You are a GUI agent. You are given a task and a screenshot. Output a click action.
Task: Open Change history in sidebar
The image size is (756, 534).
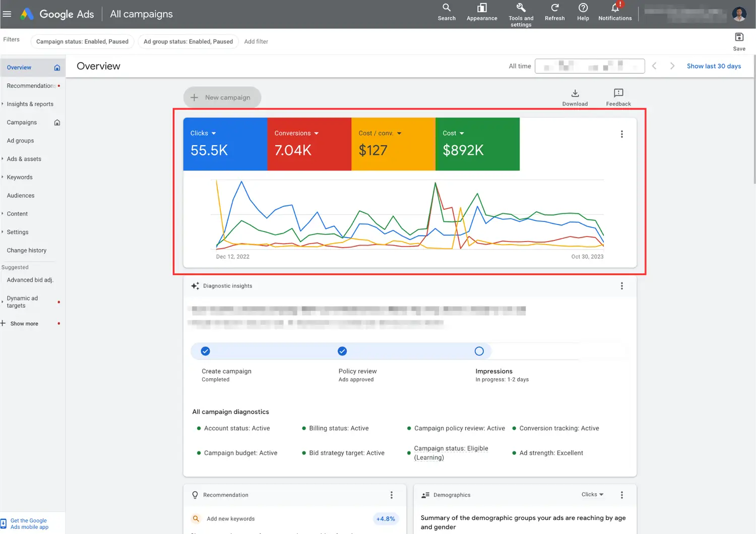pos(27,251)
